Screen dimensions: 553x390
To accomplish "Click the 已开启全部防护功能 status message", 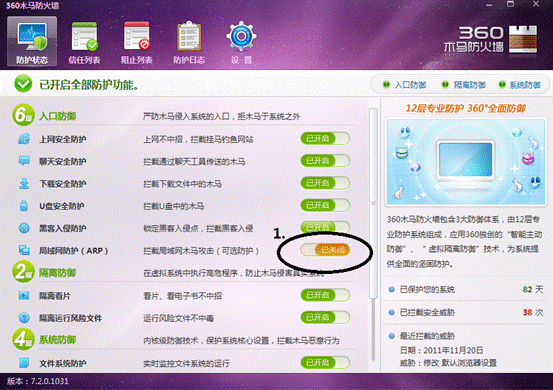I will [x=89, y=85].
